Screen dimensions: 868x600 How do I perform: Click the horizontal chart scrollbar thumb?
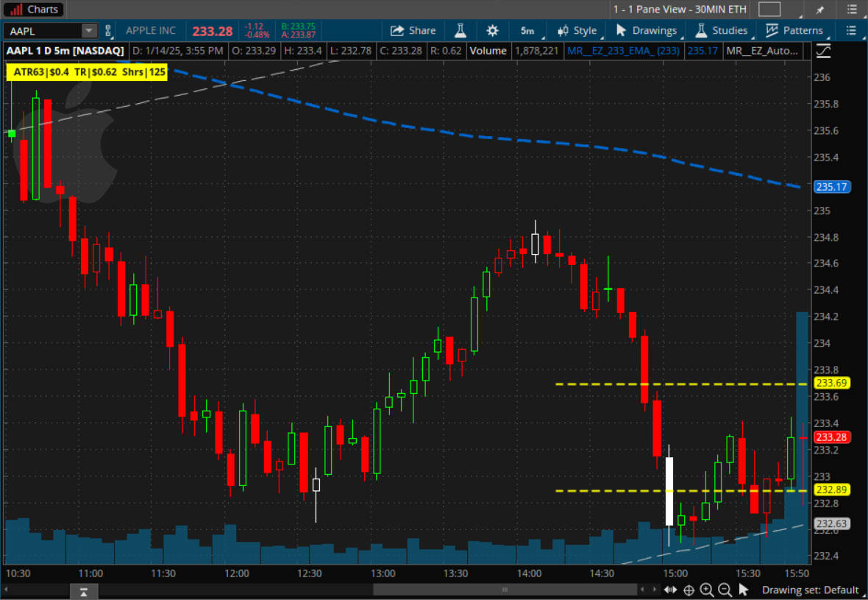coord(505,590)
